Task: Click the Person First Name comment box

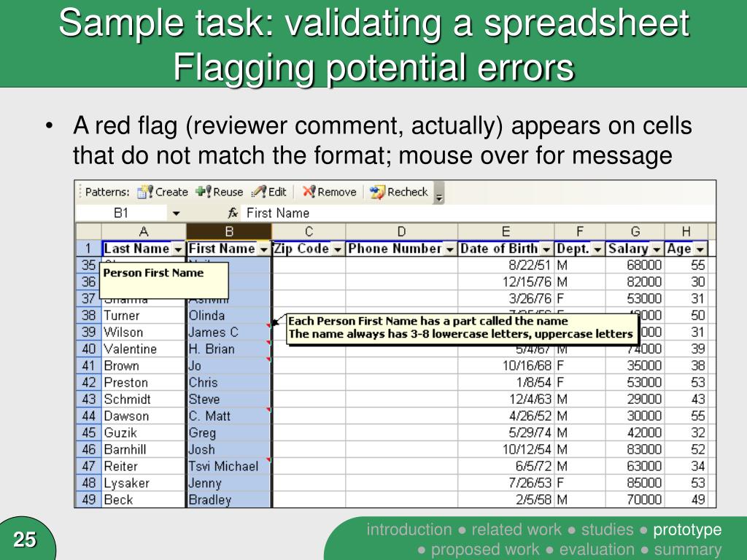Action: [x=163, y=281]
